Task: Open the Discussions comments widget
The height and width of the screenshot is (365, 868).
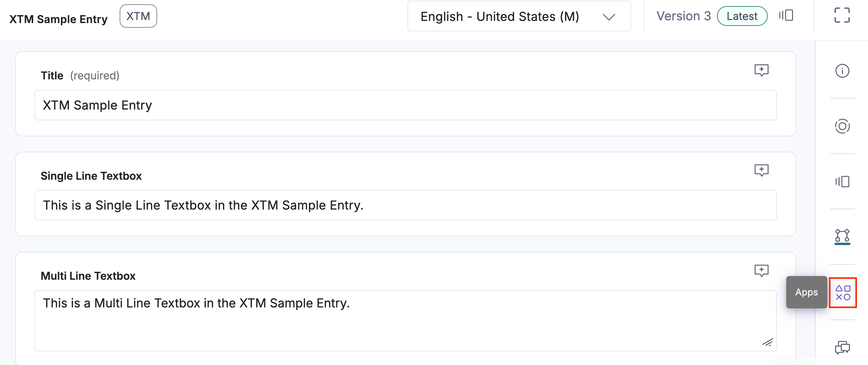Action: 843,347
